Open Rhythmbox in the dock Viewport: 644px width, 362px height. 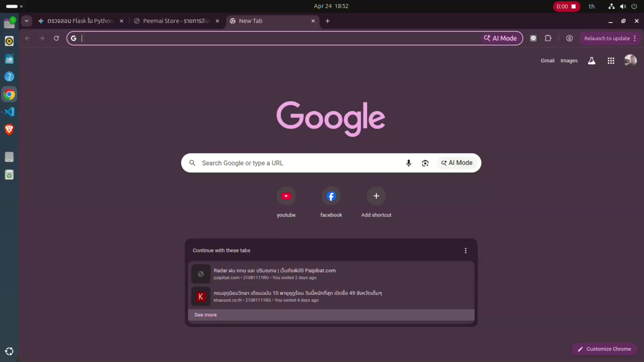pos(9,41)
